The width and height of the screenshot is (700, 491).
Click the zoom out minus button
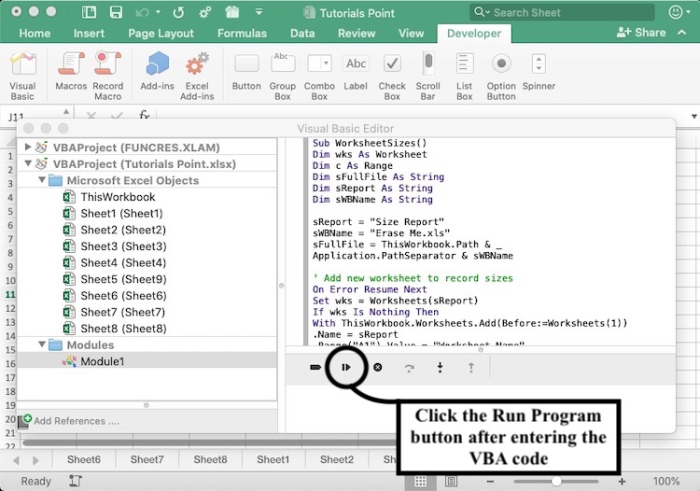click(x=490, y=481)
